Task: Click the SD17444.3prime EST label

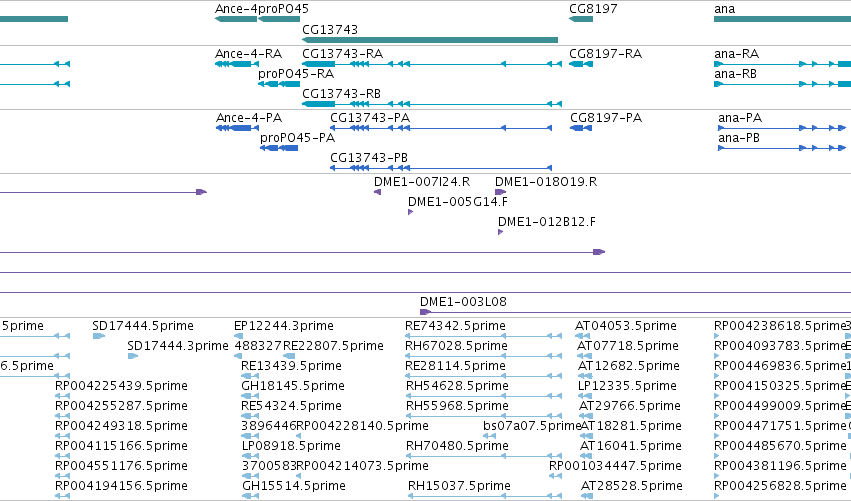Action: pyautogui.click(x=178, y=346)
